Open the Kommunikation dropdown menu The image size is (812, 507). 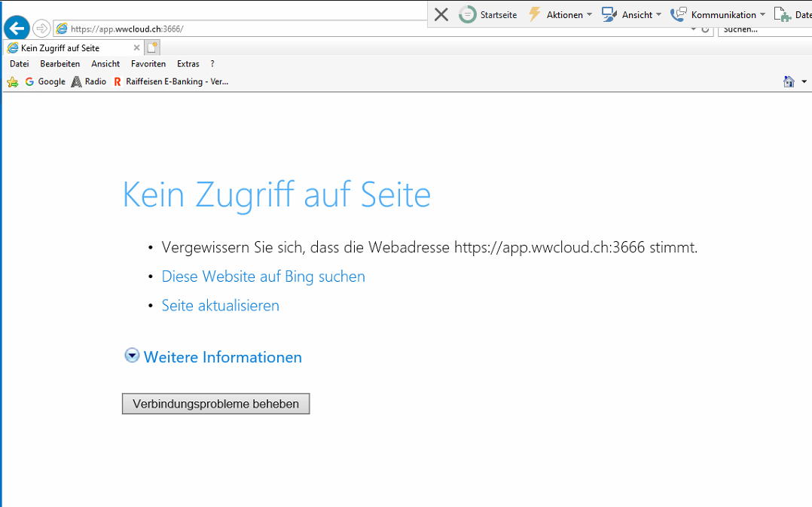point(718,14)
